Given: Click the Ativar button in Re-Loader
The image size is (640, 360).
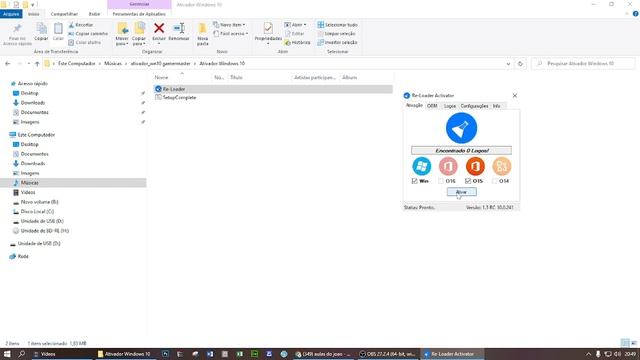Looking at the screenshot, I should 461,192.
